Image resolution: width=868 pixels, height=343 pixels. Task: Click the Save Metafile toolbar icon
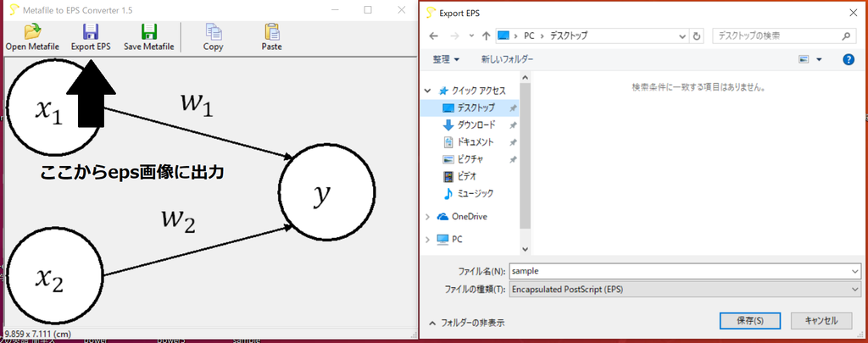coord(148,37)
